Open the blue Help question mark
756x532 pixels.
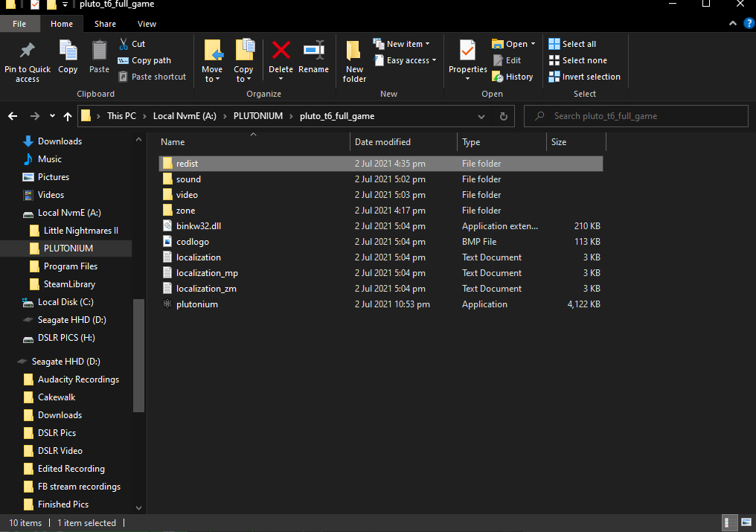point(749,22)
